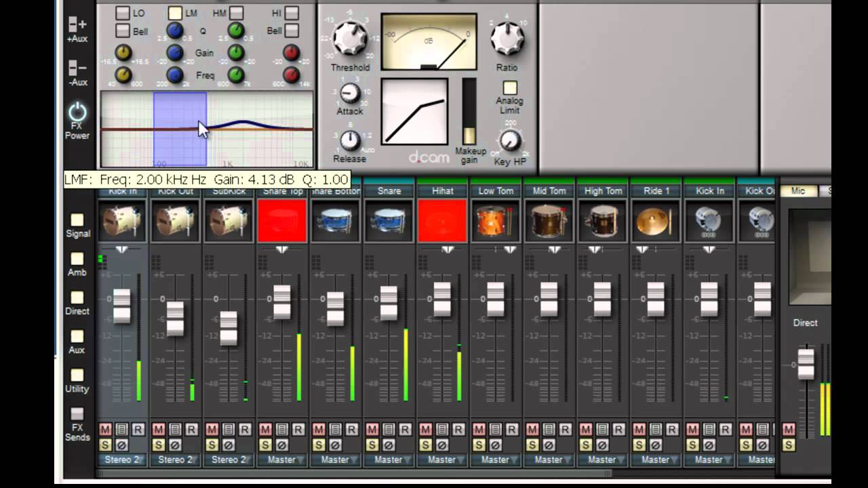Click the green HM Freq knob

pos(236,75)
